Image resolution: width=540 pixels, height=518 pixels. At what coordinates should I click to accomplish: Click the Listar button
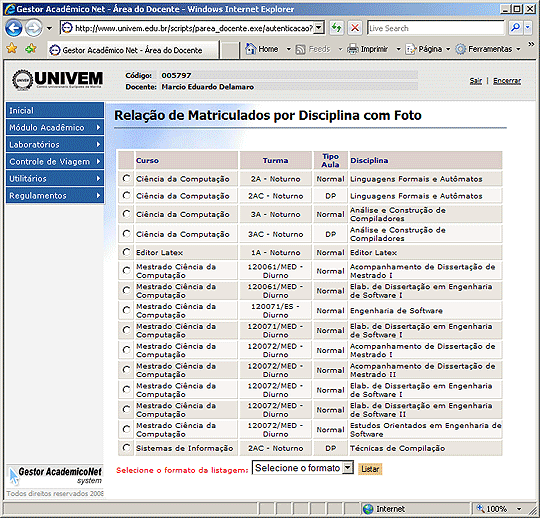[x=370, y=469]
